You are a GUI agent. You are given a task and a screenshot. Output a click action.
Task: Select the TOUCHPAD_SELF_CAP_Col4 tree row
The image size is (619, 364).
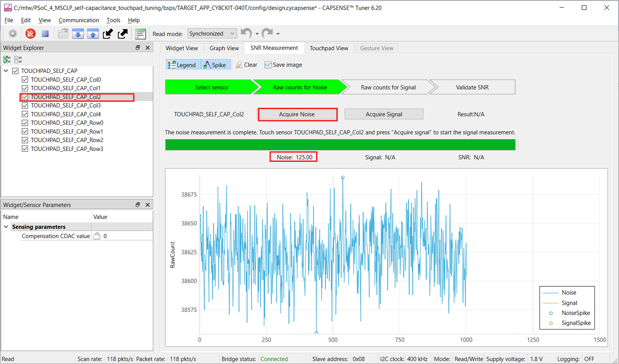click(x=66, y=114)
